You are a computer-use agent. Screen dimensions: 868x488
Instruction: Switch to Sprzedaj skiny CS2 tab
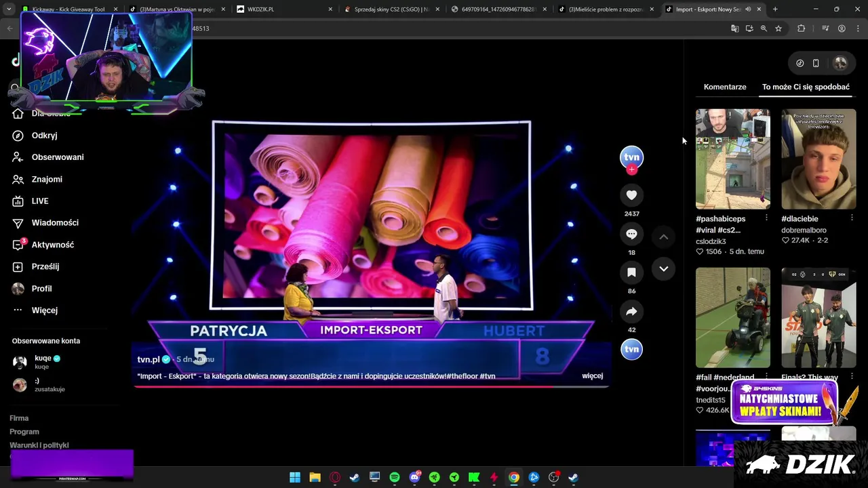(x=392, y=9)
